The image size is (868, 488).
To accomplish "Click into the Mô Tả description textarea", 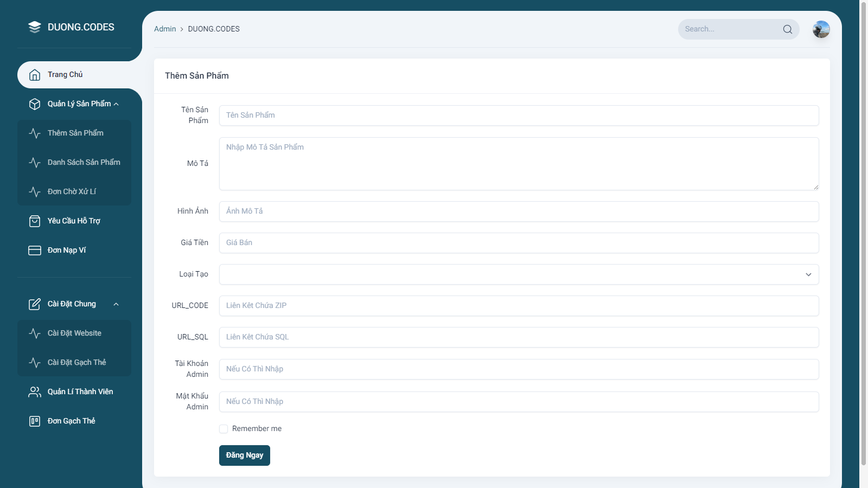I will pyautogui.click(x=519, y=164).
